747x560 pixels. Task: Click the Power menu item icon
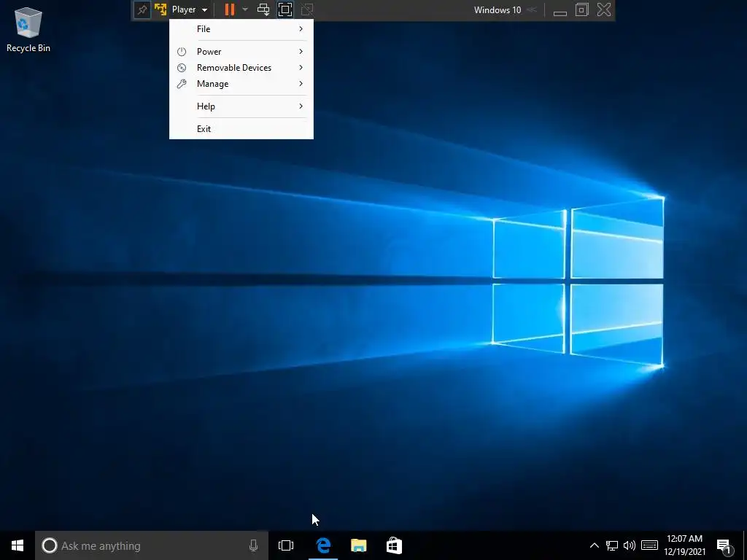182,52
